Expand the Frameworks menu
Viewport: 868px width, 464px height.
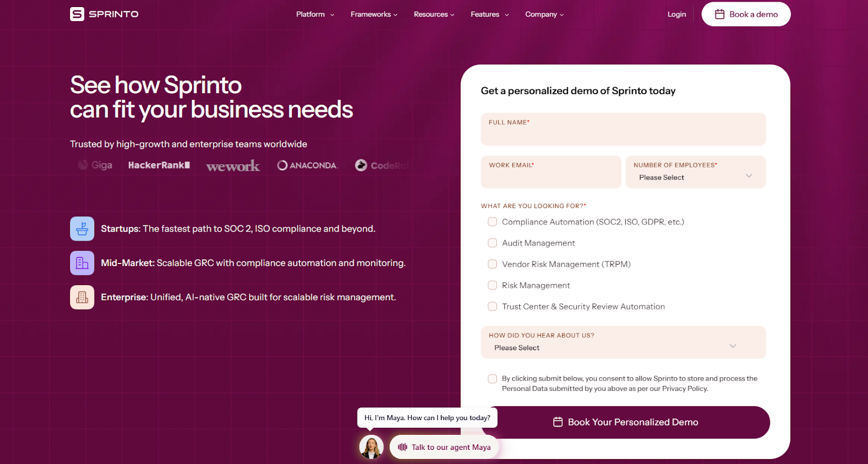pyautogui.click(x=374, y=14)
